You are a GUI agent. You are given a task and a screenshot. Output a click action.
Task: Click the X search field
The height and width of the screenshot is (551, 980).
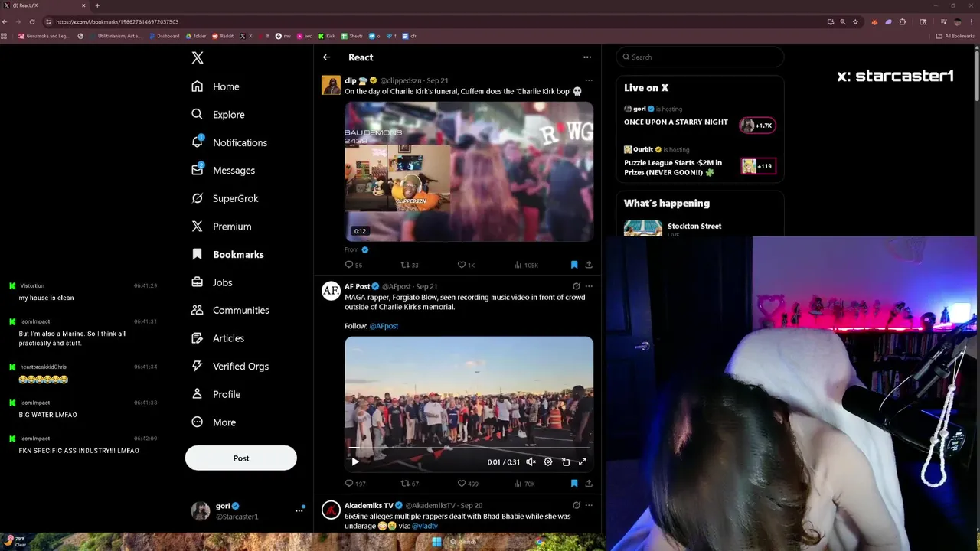point(700,57)
